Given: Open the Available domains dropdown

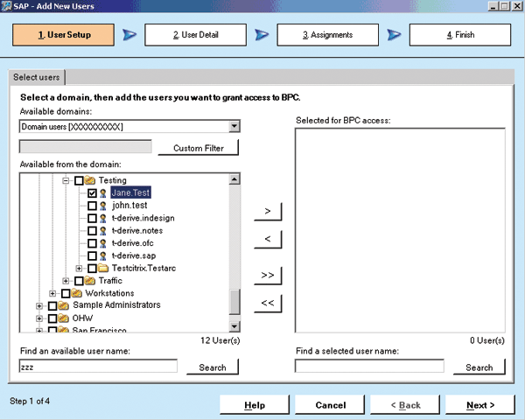Looking at the screenshot, I should click(x=234, y=127).
